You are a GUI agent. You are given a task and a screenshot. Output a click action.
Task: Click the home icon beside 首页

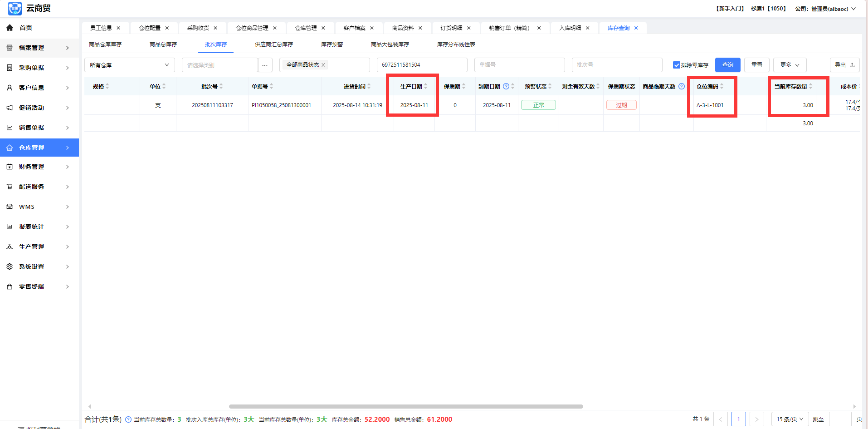coord(10,28)
